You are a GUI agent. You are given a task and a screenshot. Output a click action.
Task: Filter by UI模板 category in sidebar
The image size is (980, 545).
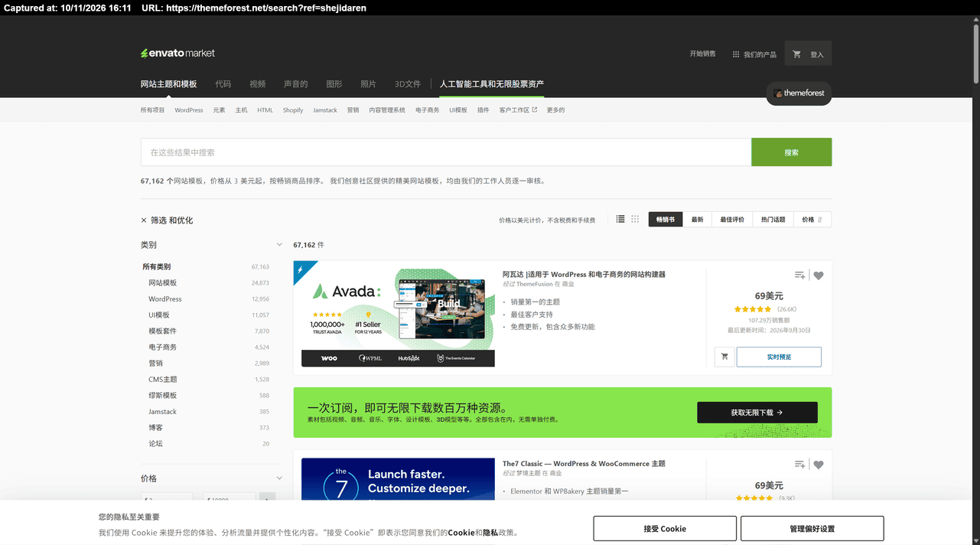point(159,315)
